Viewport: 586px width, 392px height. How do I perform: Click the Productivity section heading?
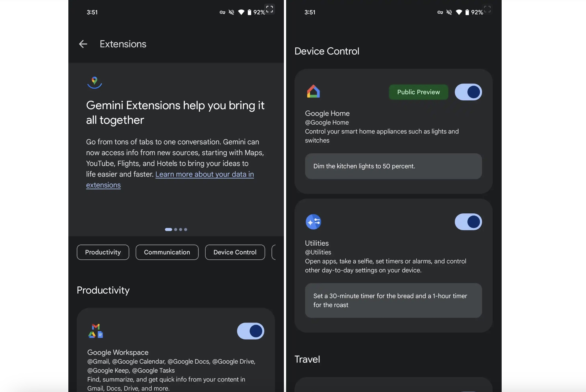(x=103, y=290)
